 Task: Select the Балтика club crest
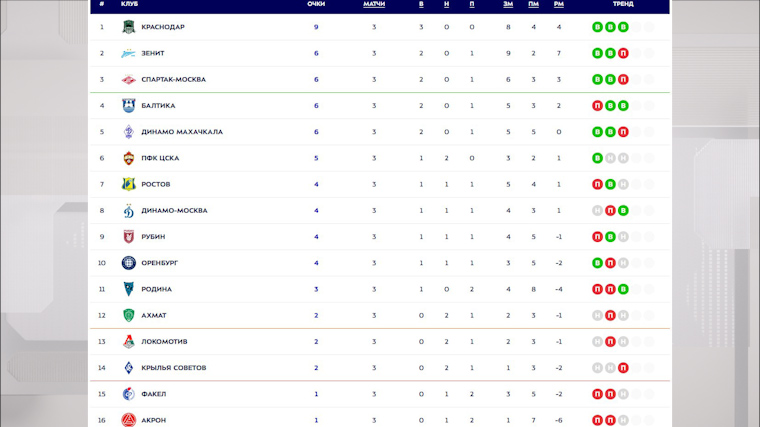128,106
